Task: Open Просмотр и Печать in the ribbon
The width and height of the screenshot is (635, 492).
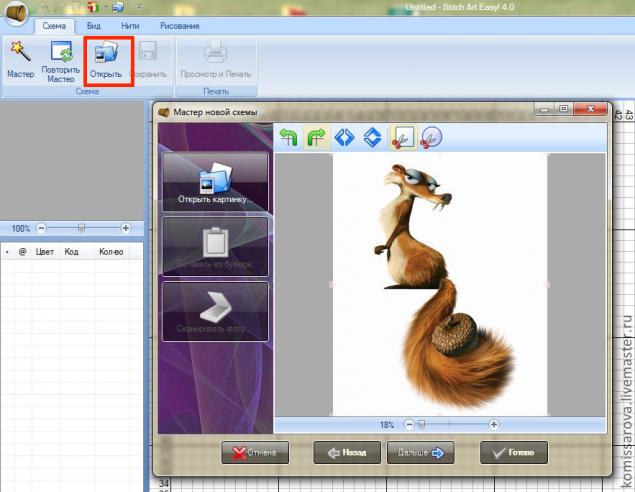Action: tap(215, 60)
